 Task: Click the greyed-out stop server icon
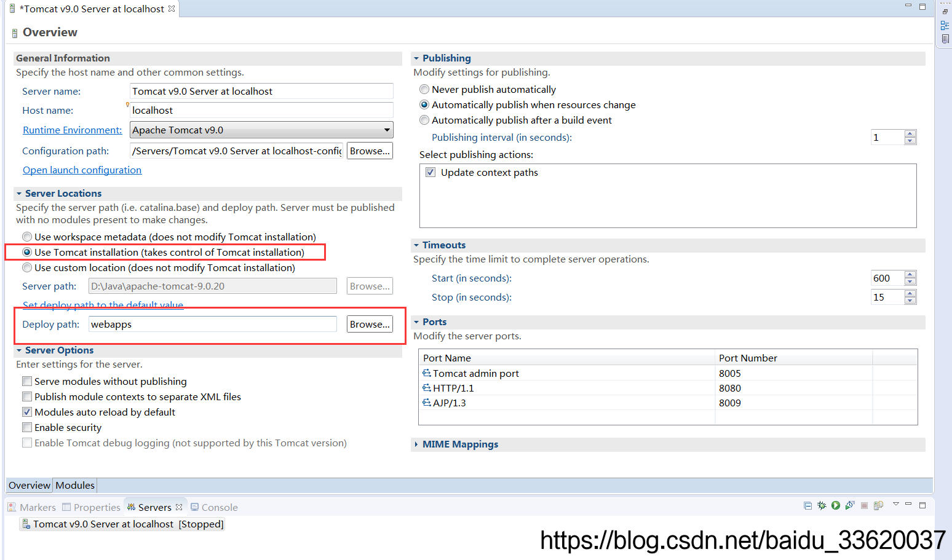point(864,506)
